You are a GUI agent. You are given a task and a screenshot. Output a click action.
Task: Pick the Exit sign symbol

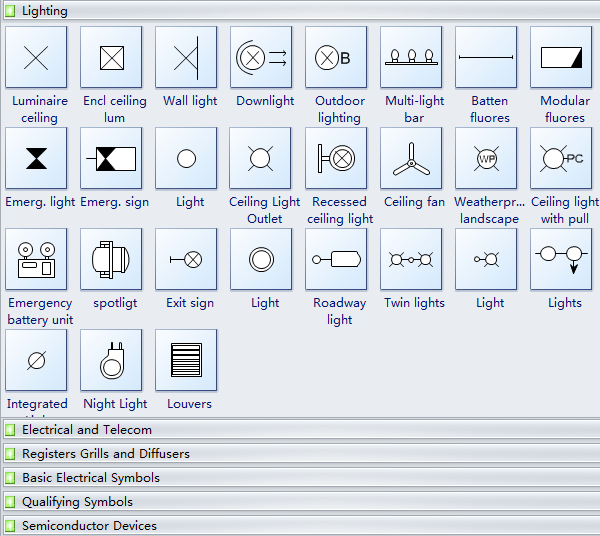tap(186, 259)
